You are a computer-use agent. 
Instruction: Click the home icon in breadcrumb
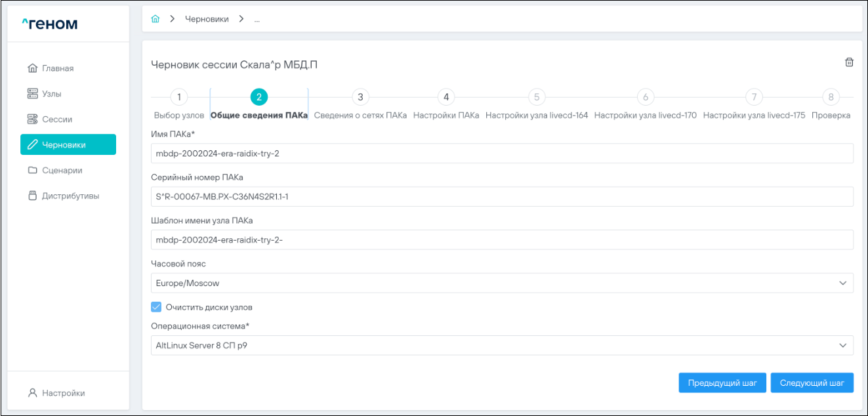pyautogui.click(x=155, y=19)
